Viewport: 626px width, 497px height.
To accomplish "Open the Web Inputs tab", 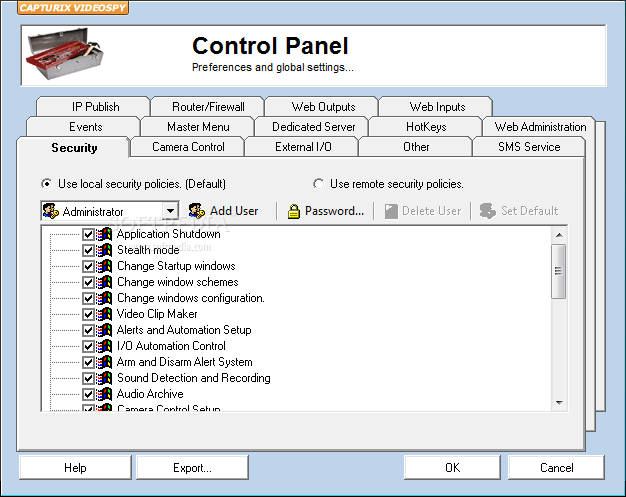I will tap(437, 107).
